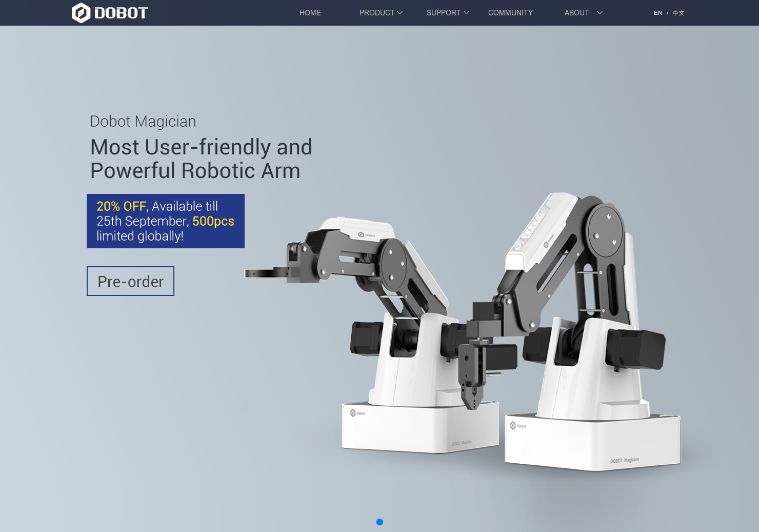Click the Dobot Magician title link
759x532 pixels.
pos(143,122)
